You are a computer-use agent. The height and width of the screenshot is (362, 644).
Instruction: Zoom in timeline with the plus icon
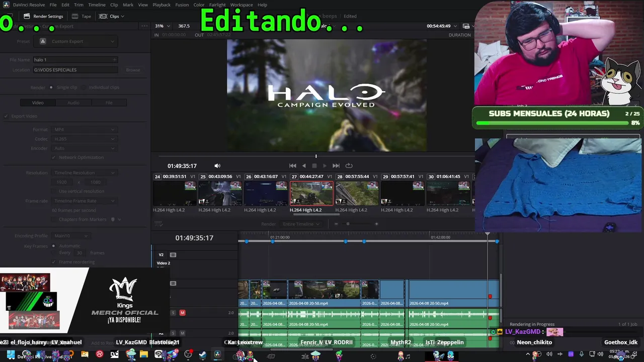pyautogui.click(x=376, y=224)
